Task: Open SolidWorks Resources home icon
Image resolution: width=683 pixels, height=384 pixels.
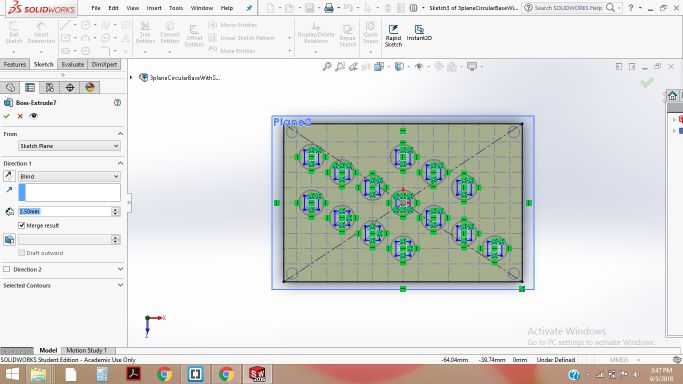Action: click(673, 95)
